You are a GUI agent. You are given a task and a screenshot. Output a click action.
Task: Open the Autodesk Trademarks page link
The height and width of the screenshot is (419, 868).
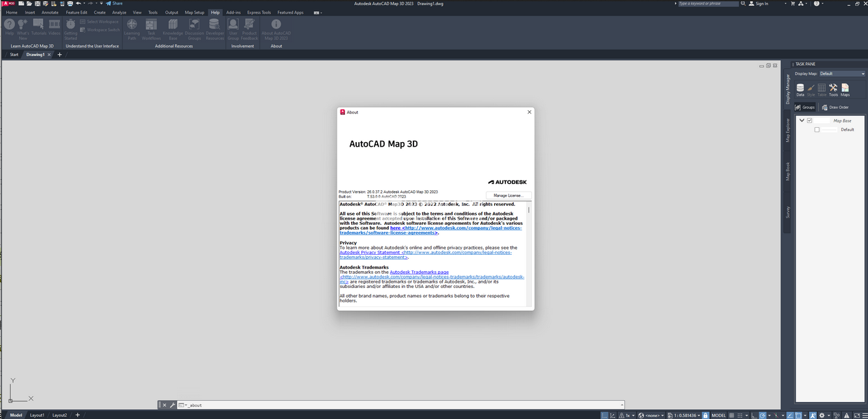click(x=419, y=272)
